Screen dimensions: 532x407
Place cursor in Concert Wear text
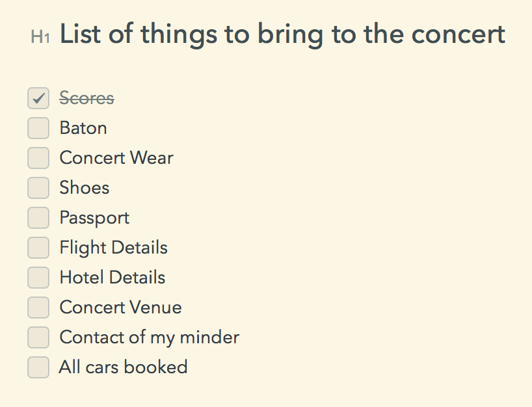tap(116, 158)
